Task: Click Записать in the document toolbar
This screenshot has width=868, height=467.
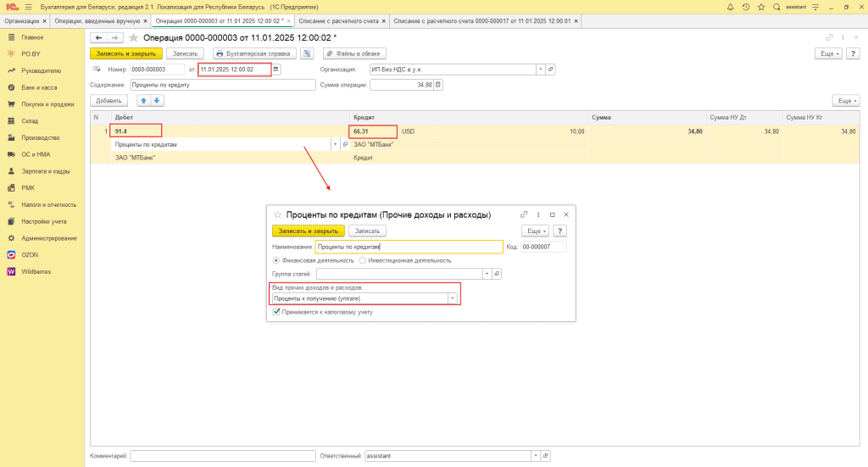Action: click(x=185, y=53)
